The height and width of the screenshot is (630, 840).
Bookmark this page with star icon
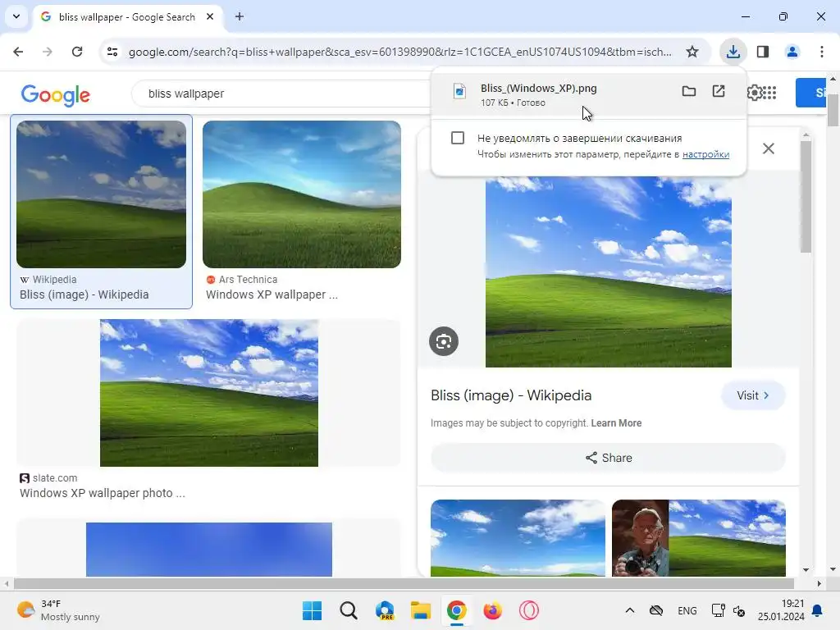click(692, 52)
